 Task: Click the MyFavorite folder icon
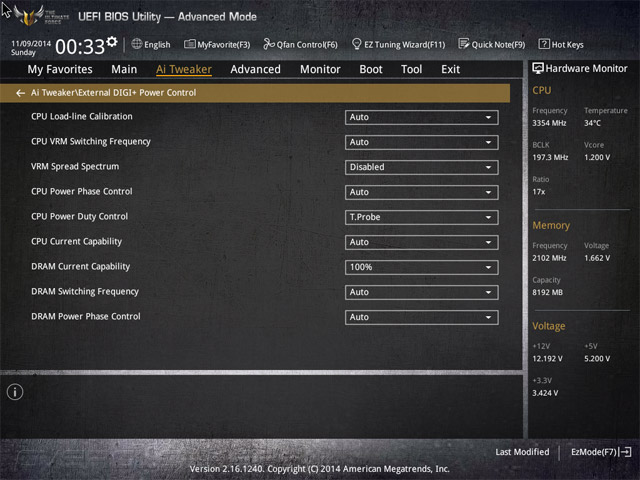click(x=189, y=44)
